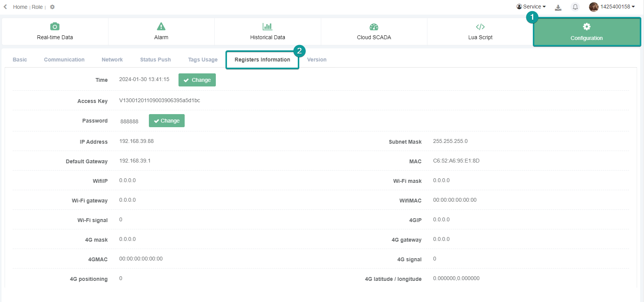Click the 4GMAC value 00:00:00:00:00:00
Screen dimensions: 644x302
[x=141, y=259]
